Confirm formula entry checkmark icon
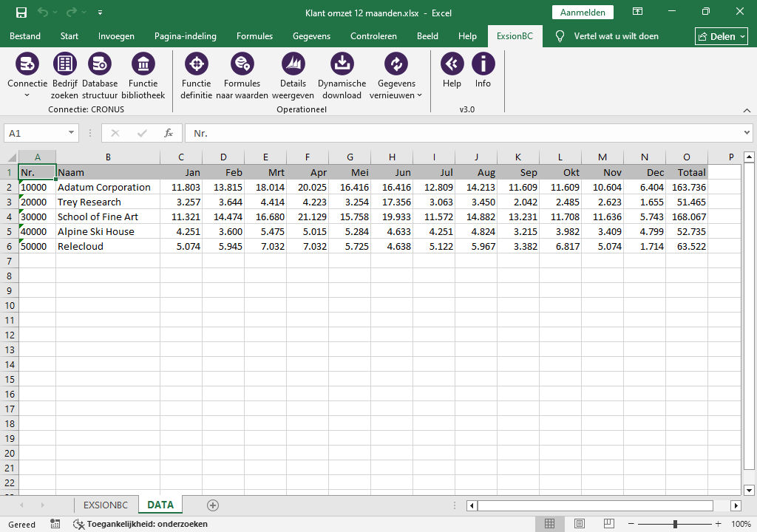Screen dimensions: 757x532 tap(142, 133)
